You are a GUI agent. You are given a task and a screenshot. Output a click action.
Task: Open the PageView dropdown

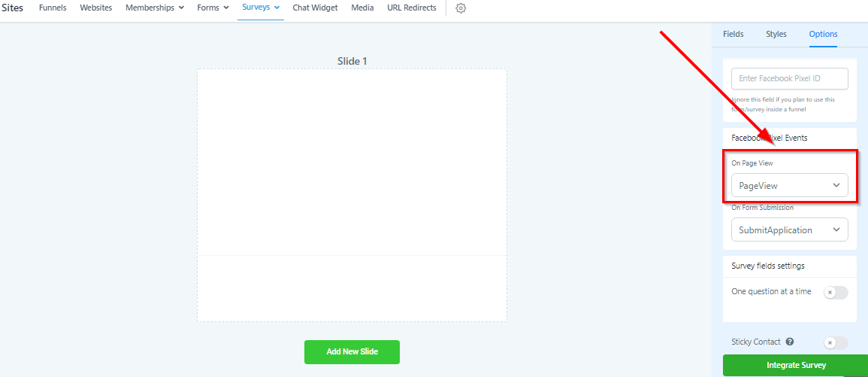point(789,185)
